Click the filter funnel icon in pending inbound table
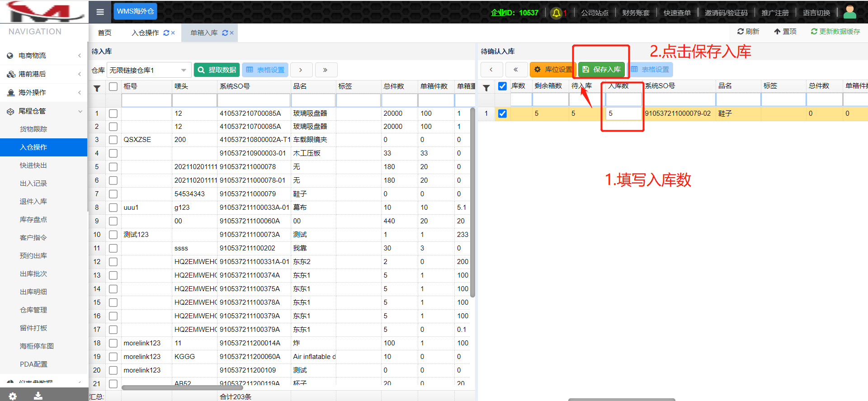868x401 pixels. [x=97, y=88]
